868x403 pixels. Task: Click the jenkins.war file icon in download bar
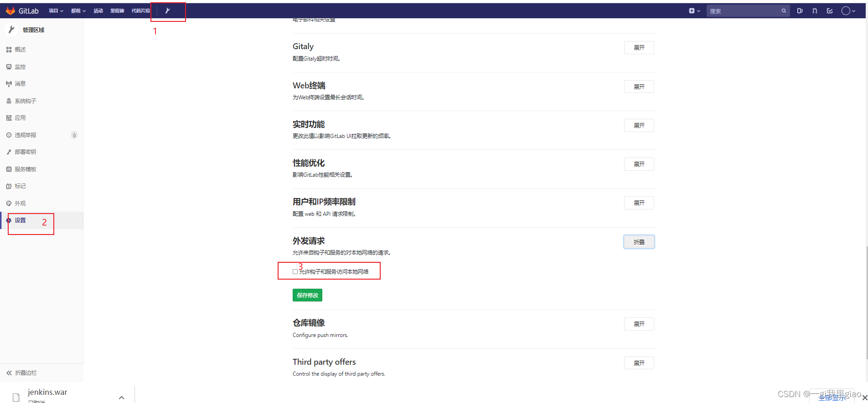coord(16,397)
